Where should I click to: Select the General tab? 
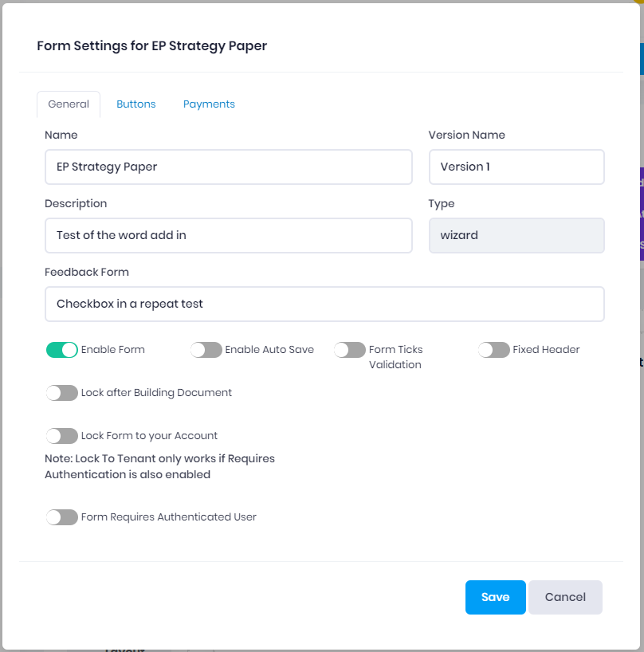pos(69,104)
